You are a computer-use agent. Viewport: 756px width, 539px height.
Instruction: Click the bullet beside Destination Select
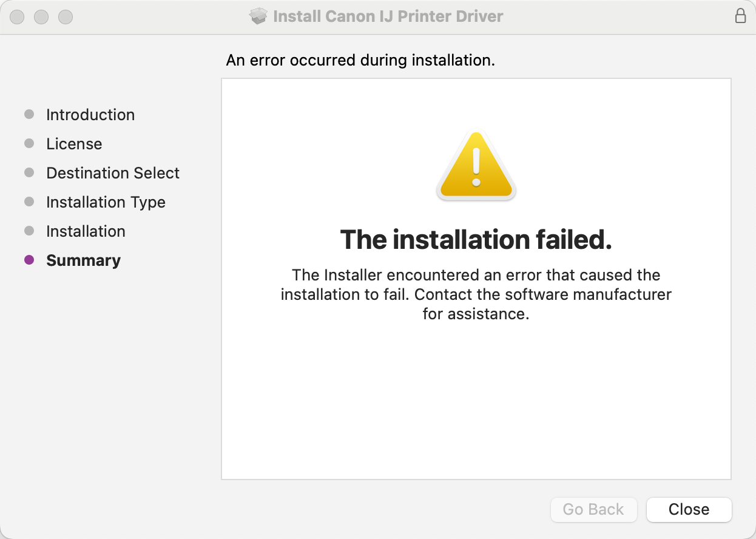click(29, 173)
